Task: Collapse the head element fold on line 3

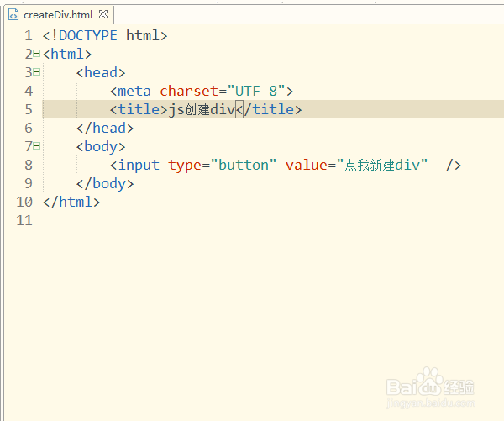Action: (x=37, y=71)
